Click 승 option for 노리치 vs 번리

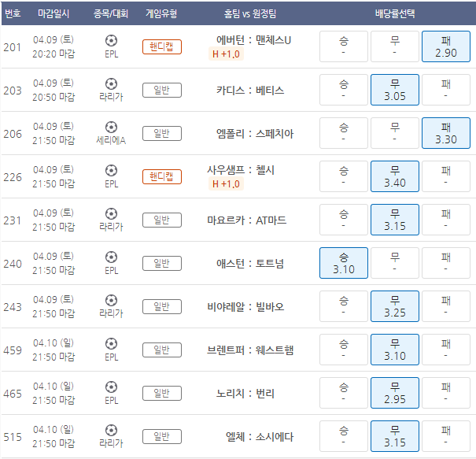(344, 393)
